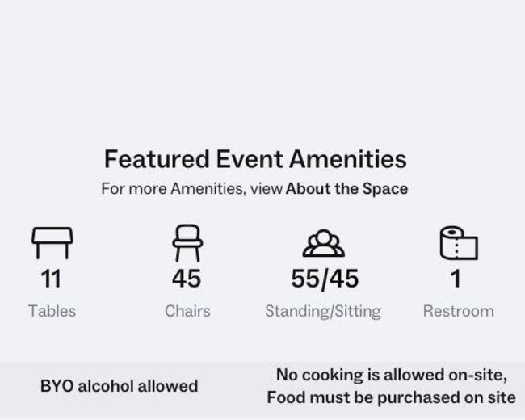Click the Chairs label
This screenshot has height=420, width=525.
tap(187, 311)
